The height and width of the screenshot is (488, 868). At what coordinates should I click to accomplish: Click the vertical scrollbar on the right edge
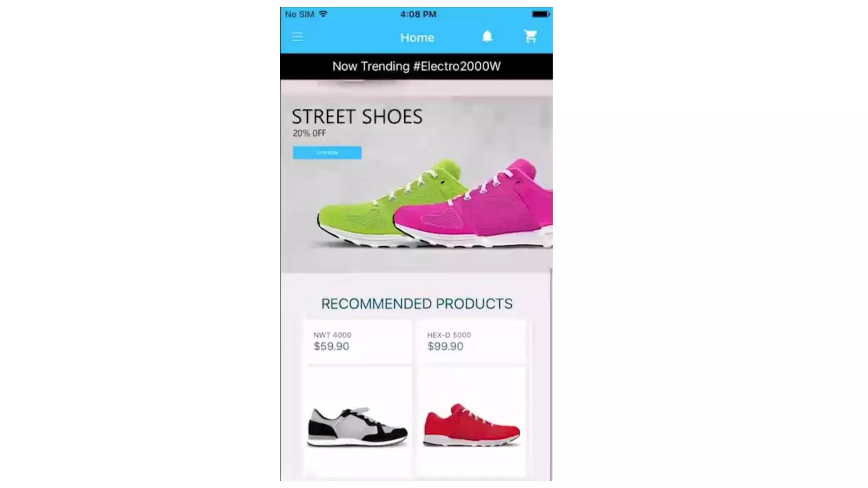click(551, 375)
